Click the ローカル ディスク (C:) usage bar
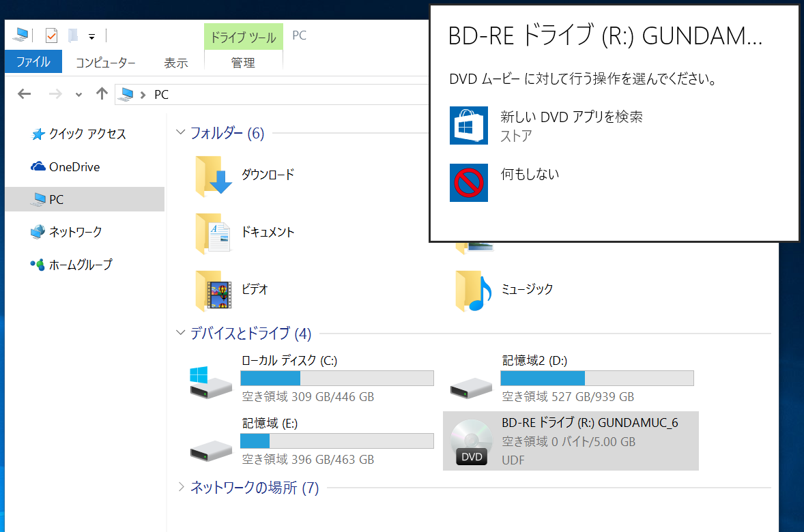This screenshot has height=532, width=804. click(x=337, y=379)
